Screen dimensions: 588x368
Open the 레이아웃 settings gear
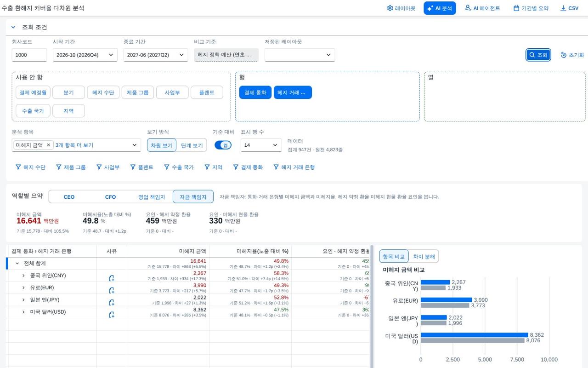pos(401,8)
